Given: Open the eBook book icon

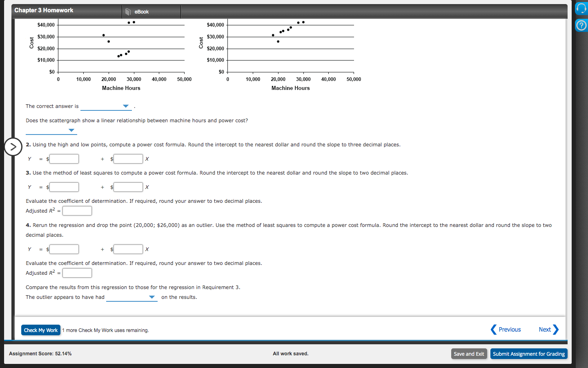Looking at the screenshot, I should [x=128, y=11].
